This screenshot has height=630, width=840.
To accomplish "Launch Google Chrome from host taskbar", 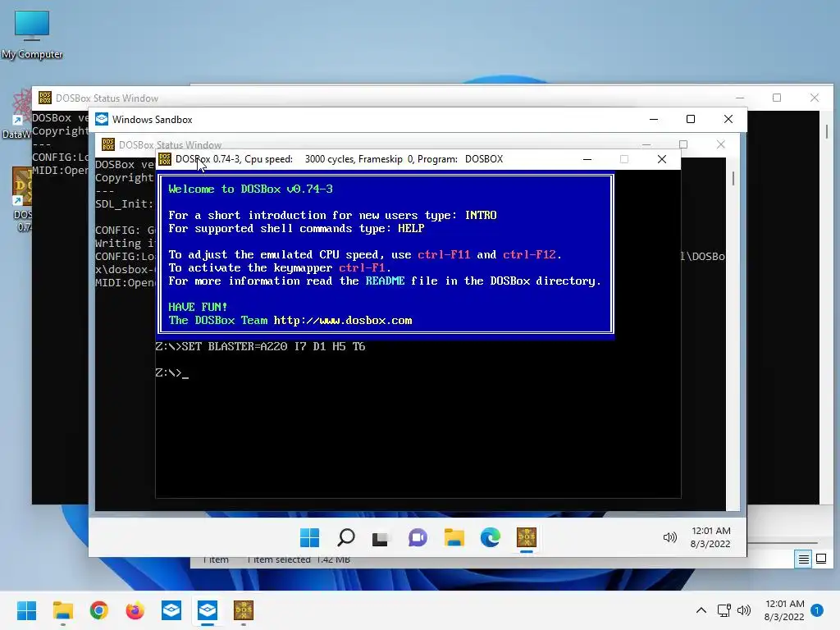I will click(x=99, y=610).
